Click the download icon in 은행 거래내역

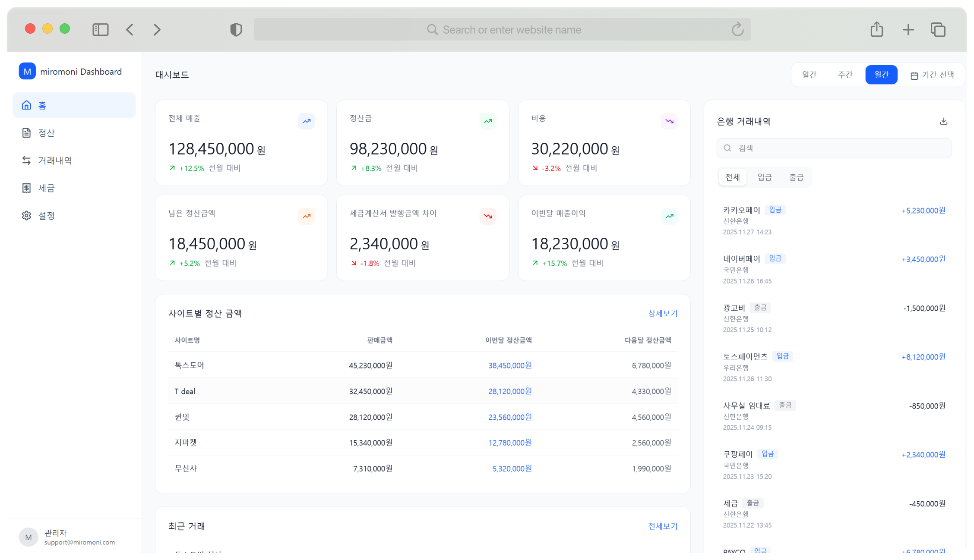tap(943, 121)
